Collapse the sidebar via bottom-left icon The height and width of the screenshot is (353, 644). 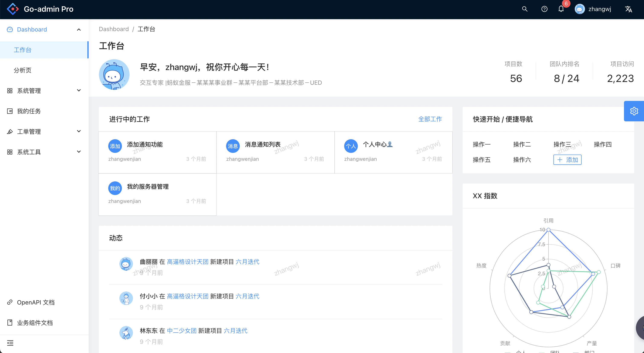click(10, 343)
